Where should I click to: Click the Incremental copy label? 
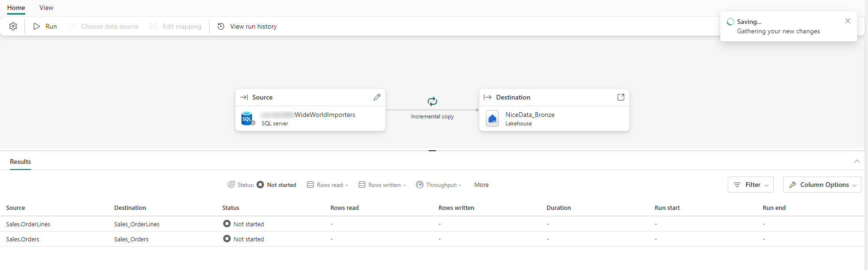(x=432, y=116)
